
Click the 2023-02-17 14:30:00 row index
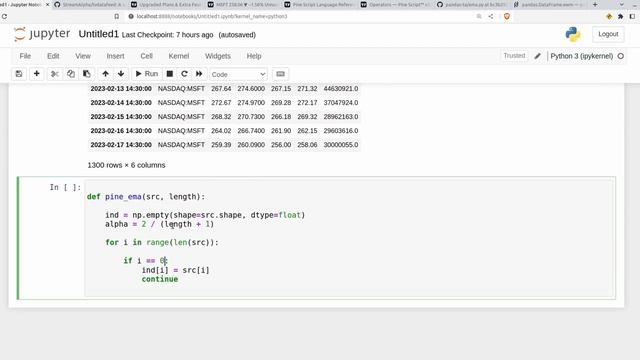[121, 145]
